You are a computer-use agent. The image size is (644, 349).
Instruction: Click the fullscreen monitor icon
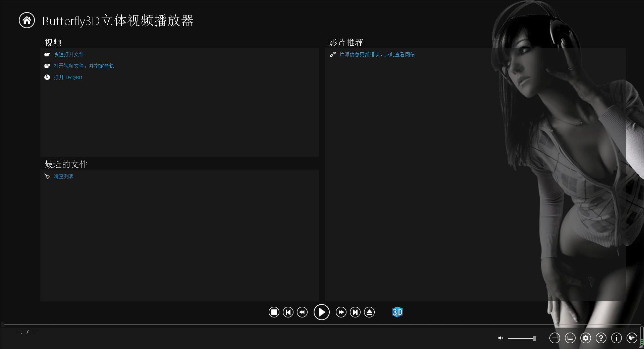[570, 338]
